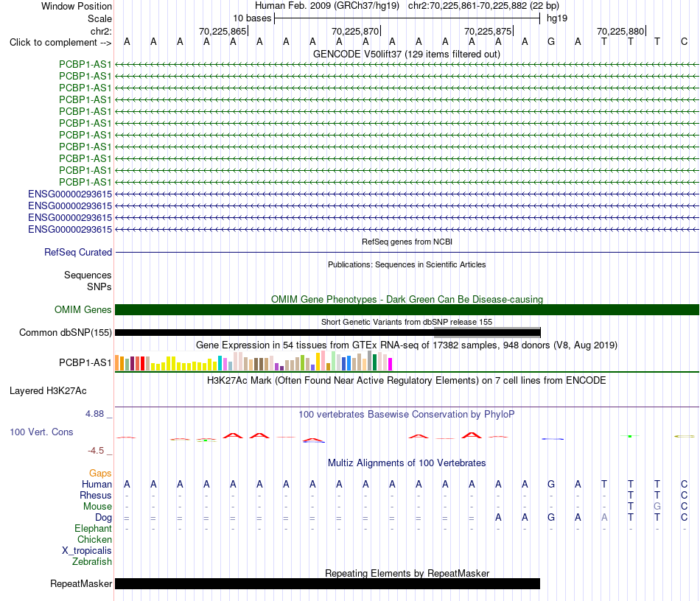Click the topmost PCBP1-AS1 GENCODE transcript label
Image resolution: width=700 pixels, height=601 pixels.
click(x=85, y=64)
